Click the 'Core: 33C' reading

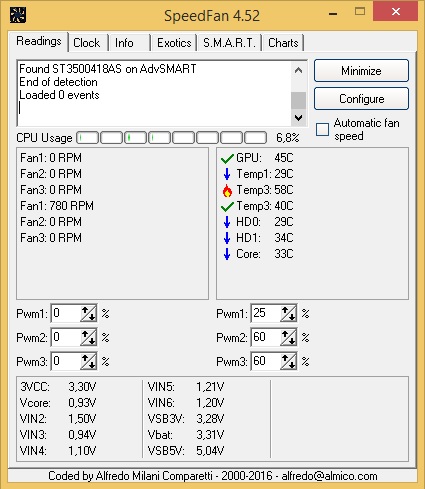click(x=265, y=254)
